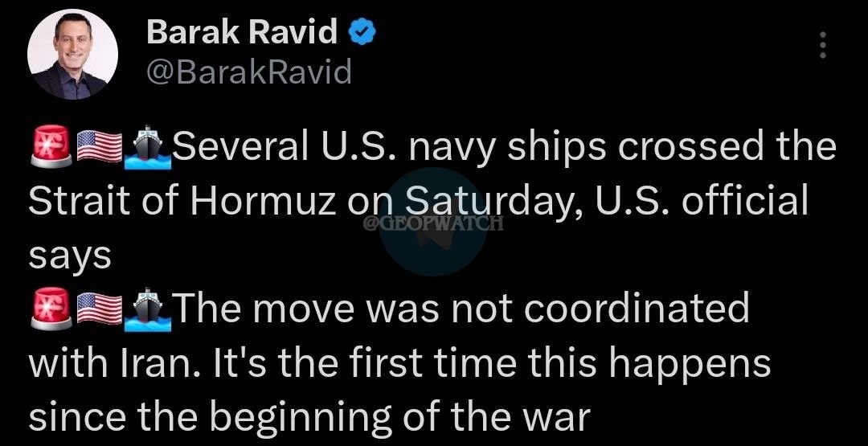Click the word 'Saturday' in the tweet
868x446 pixels.
477,200
